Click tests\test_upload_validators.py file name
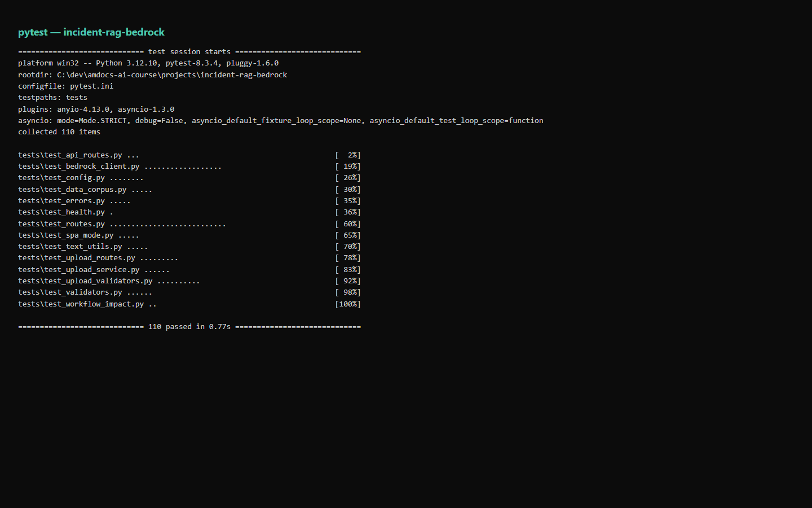This screenshot has height=508, width=812. 85,281
